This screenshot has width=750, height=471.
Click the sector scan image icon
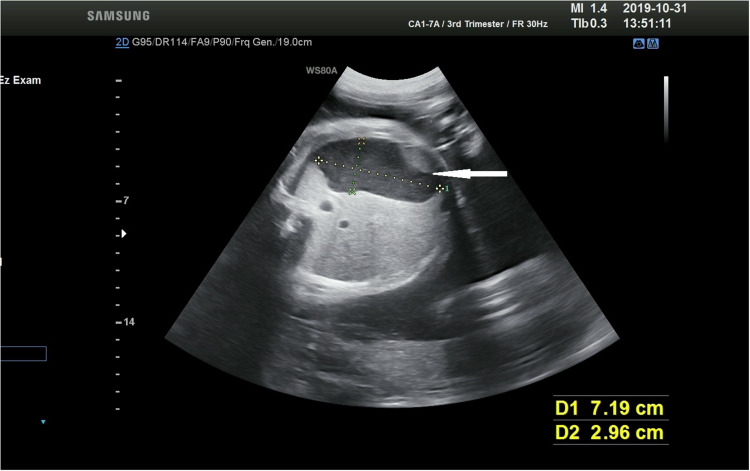tap(639, 44)
